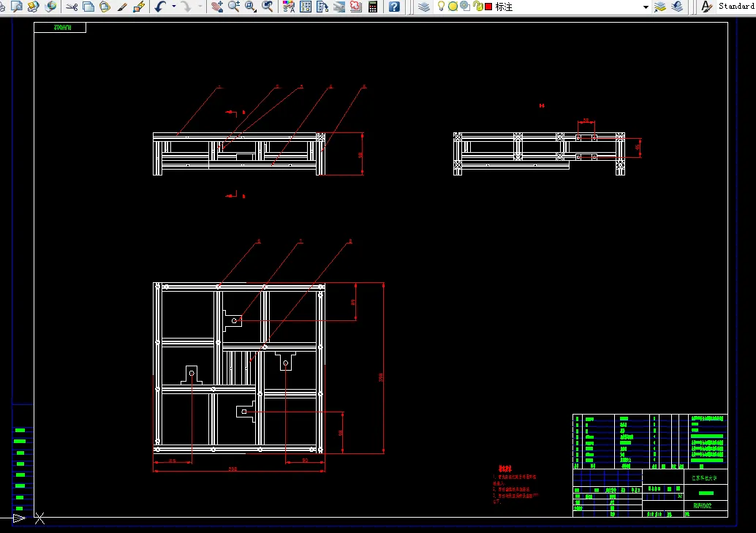Open the Layer Properties Manager
The height and width of the screenshot is (533, 756).
[x=424, y=7]
